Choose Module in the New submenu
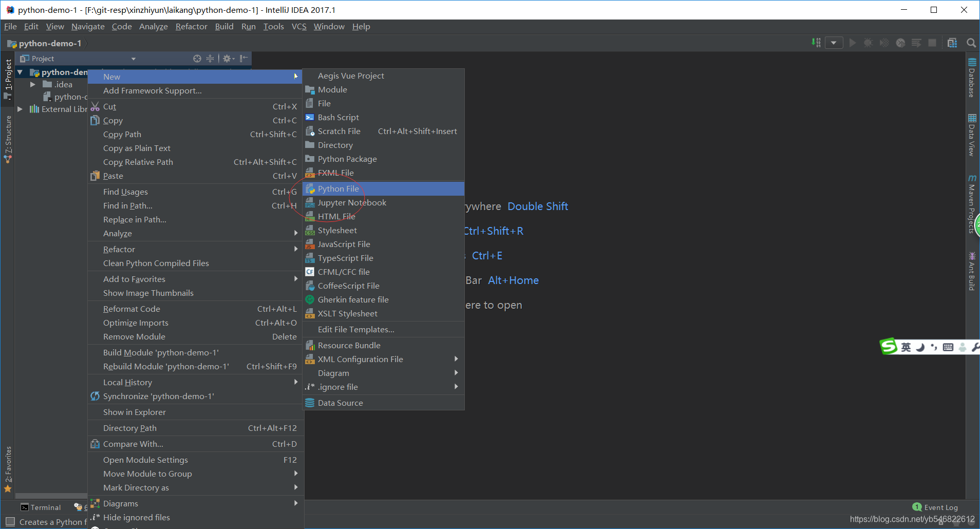Viewport: 980px width, 529px height. (x=384, y=90)
